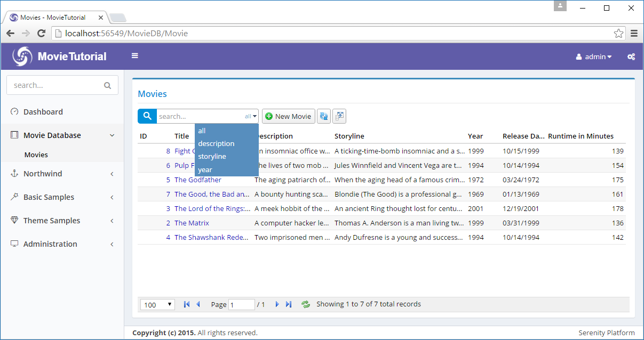Expand the Northwind sidebar section
This screenshot has height=340, width=644.
[62, 174]
